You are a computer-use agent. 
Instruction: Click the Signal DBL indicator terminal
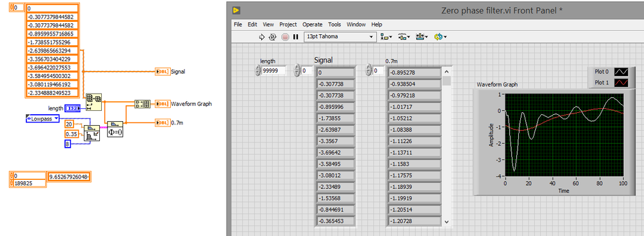click(x=162, y=72)
